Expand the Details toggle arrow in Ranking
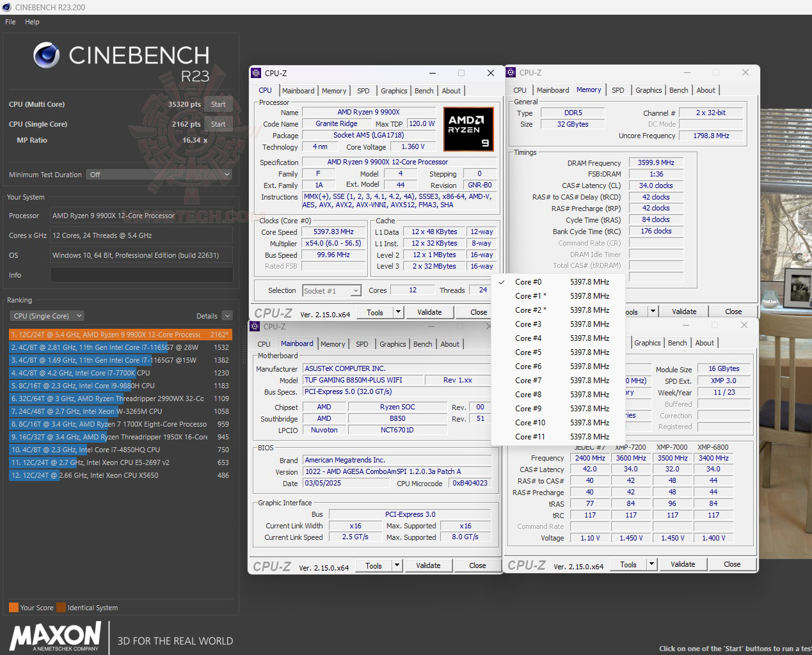This screenshot has width=812, height=655. 227,316
